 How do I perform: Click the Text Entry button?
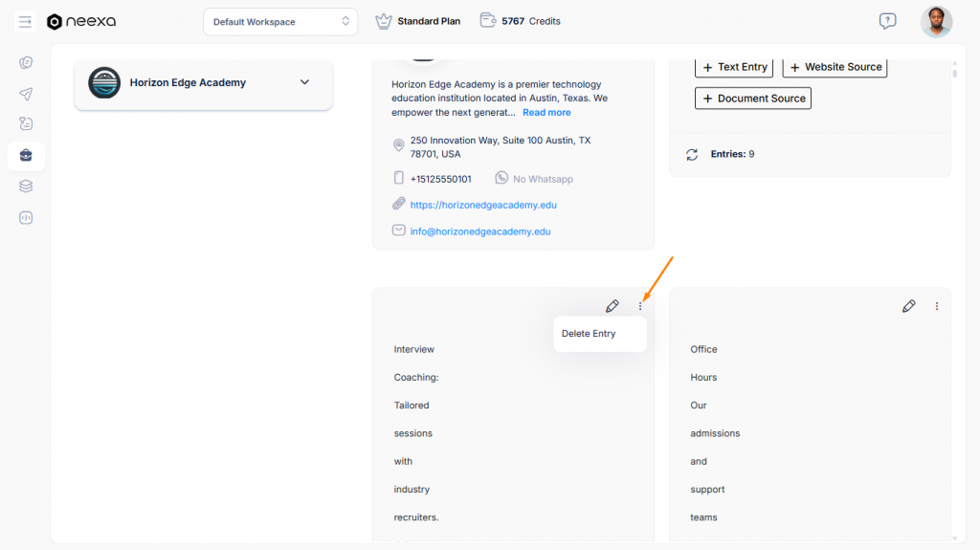(x=734, y=67)
